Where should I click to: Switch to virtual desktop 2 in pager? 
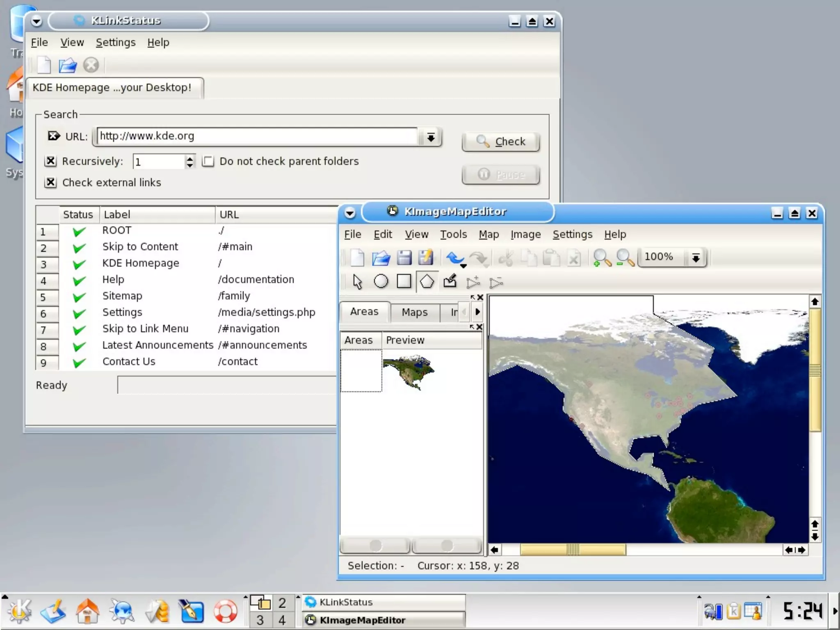tap(282, 603)
